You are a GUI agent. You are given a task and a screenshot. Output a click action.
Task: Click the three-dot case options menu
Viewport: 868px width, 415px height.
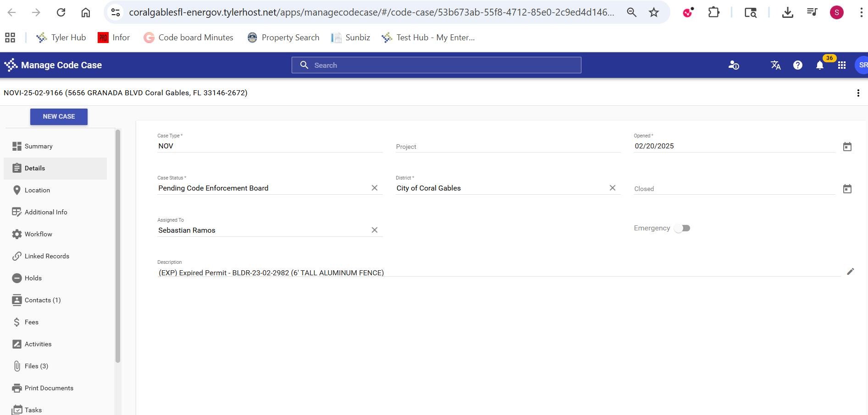point(858,93)
